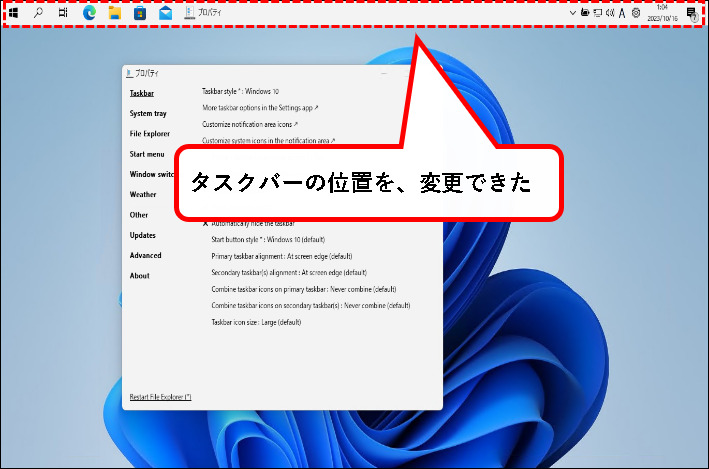
Task: Open Task View from the taskbar
Action: point(63,14)
